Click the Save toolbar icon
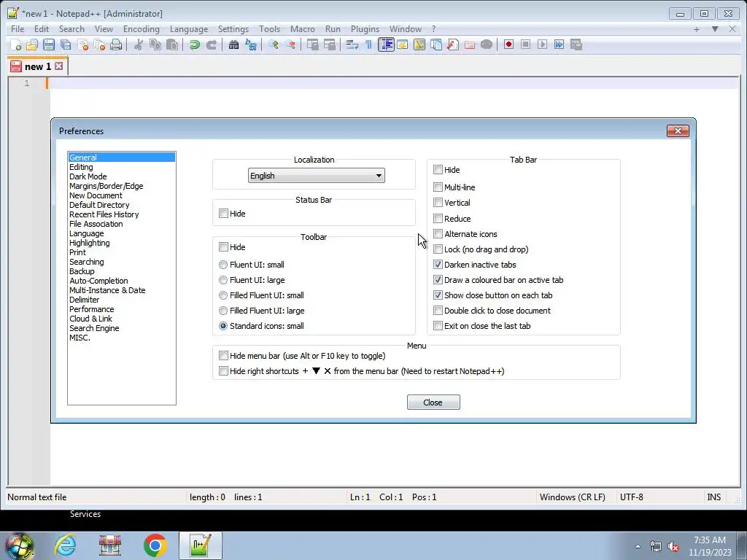 point(49,44)
